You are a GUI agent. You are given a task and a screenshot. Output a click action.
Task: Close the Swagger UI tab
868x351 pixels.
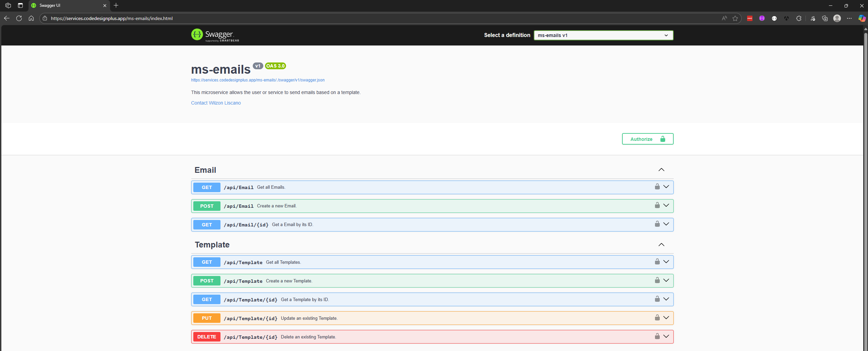coord(105,5)
